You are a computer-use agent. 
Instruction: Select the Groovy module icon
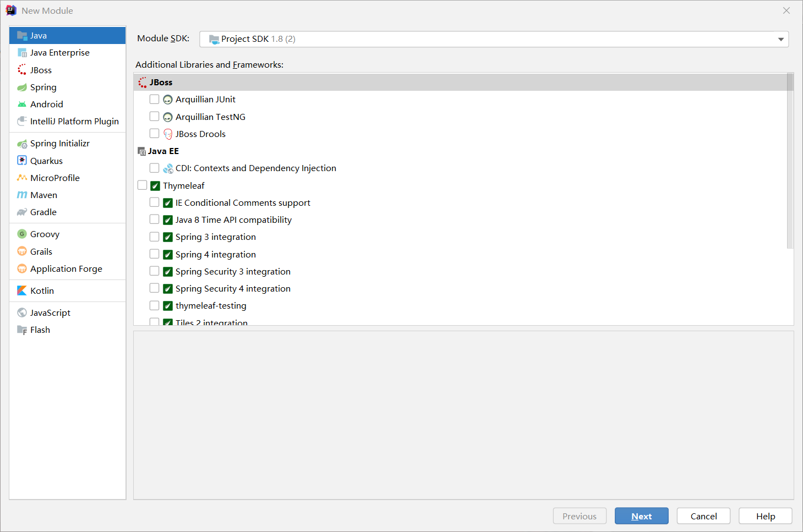pos(22,234)
